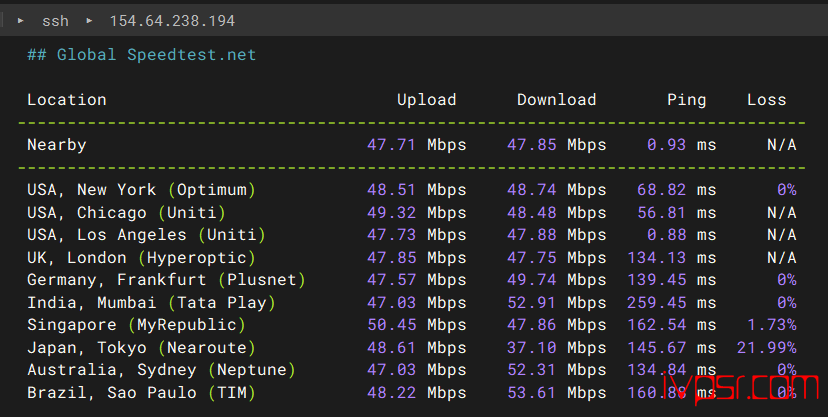The image size is (828, 417).
Task: Click USA, Chicago (Uniti) row label
Action: [x=127, y=213]
